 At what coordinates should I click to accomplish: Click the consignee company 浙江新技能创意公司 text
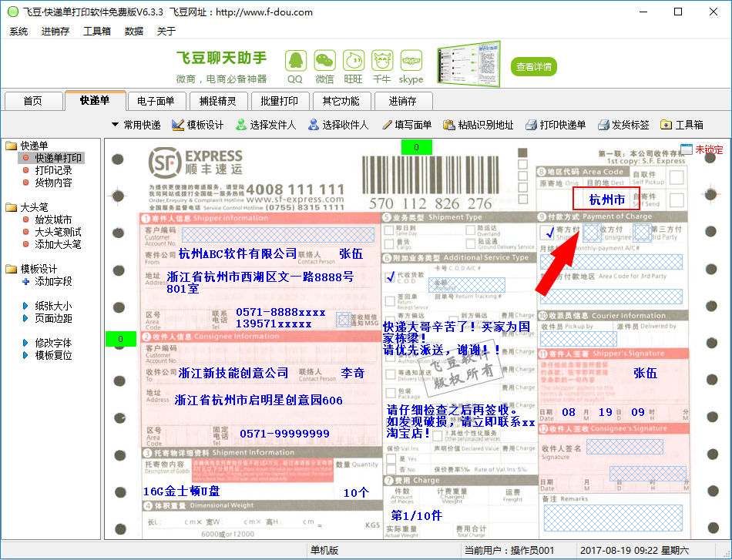point(233,373)
